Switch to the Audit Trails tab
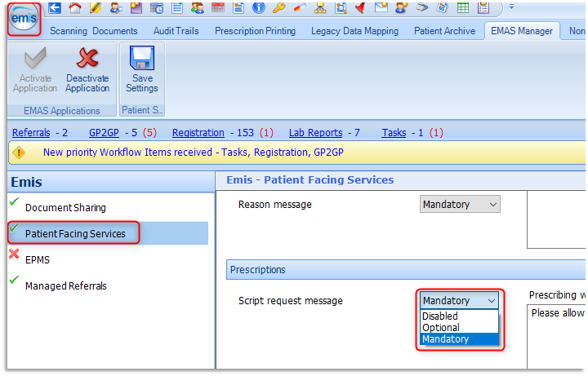Image resolution: width=588 pixels, height=376 pixels. tap(176, 31)
